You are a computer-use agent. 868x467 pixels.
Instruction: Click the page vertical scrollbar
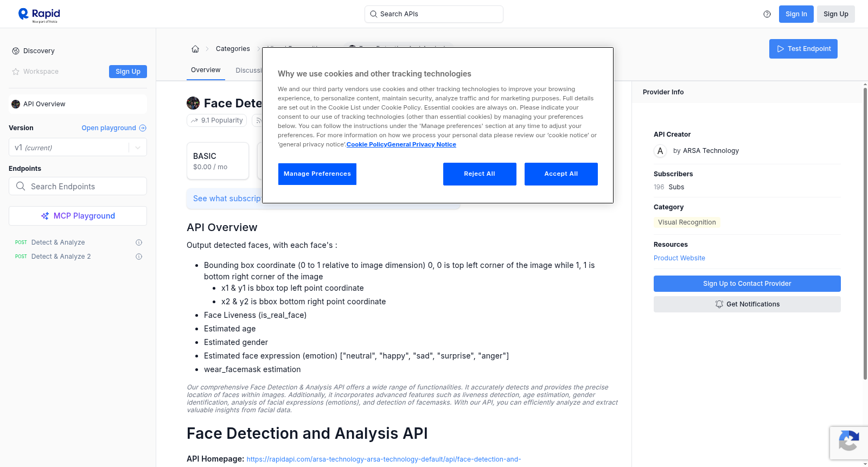pyautogui.click(x=865, y=233)
